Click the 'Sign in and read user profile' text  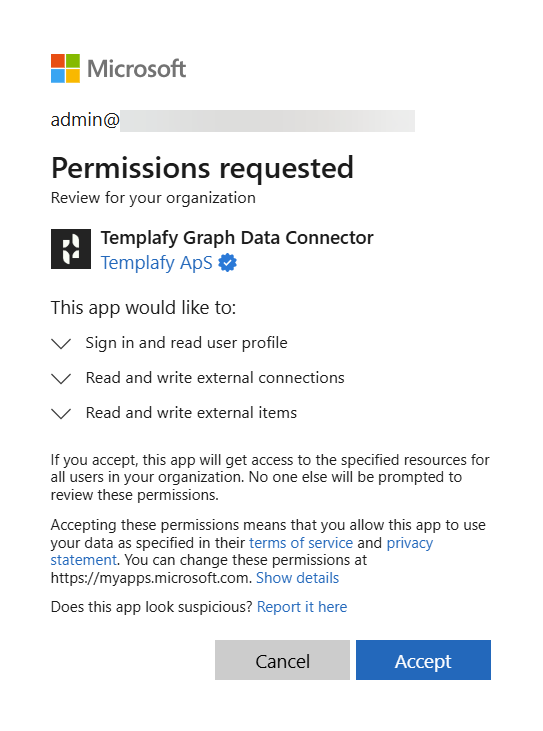tap(186, 343)
